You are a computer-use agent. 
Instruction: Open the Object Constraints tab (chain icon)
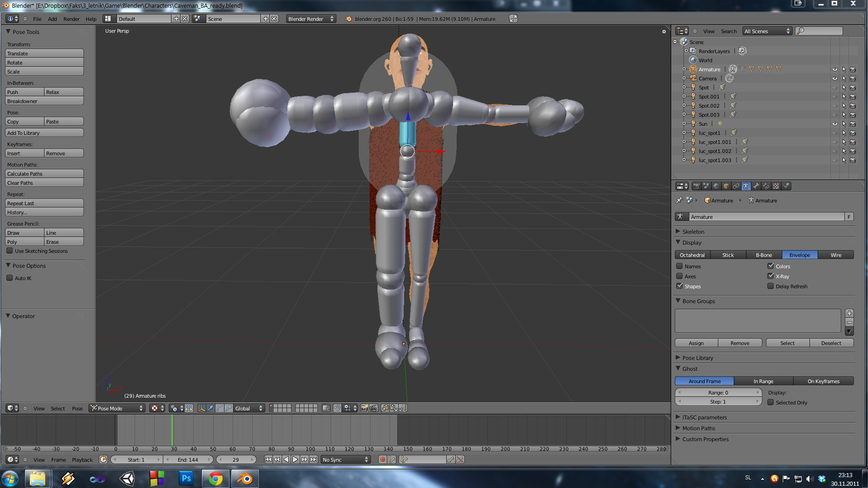pos(736,186)
